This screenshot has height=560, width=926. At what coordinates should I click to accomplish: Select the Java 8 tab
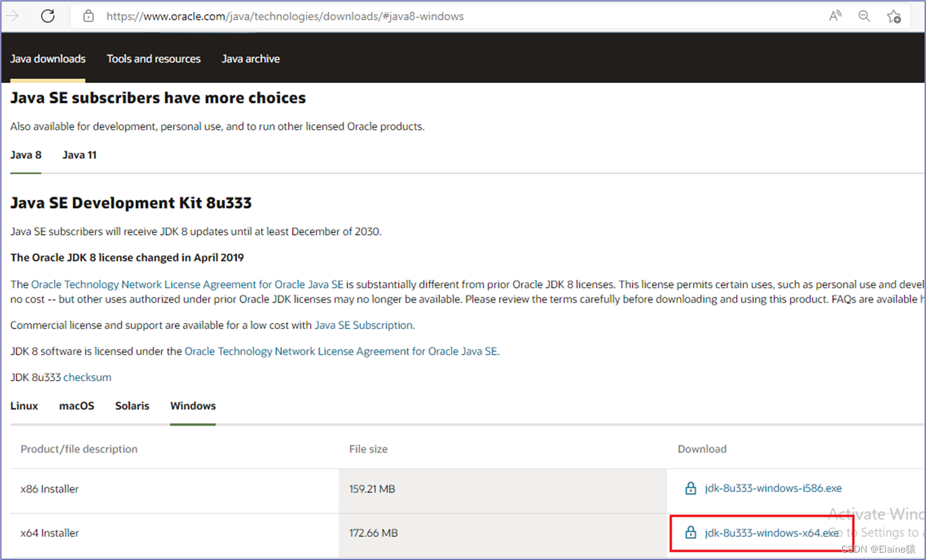[x=26, y=155]
